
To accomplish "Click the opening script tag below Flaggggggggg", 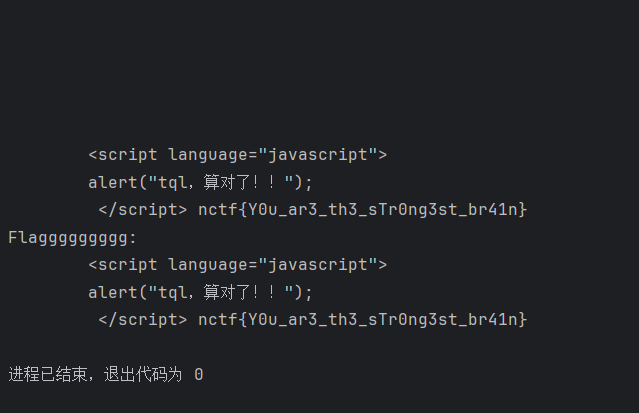I will [x=124, y=265].
